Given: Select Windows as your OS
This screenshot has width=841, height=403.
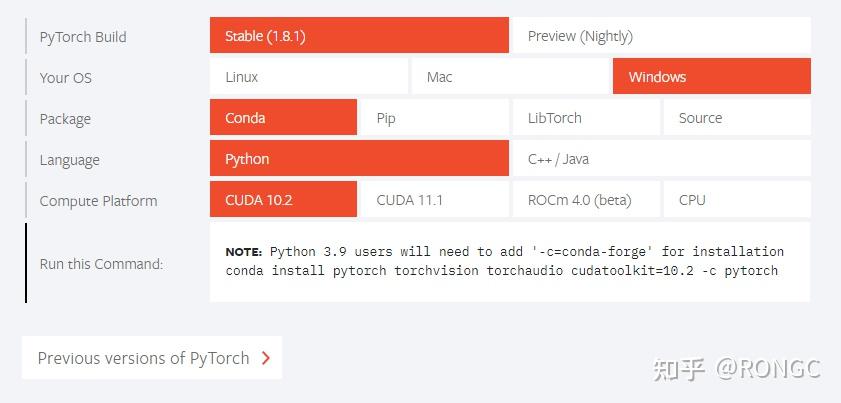Looking at the screenshot, I should pos(711,76).
